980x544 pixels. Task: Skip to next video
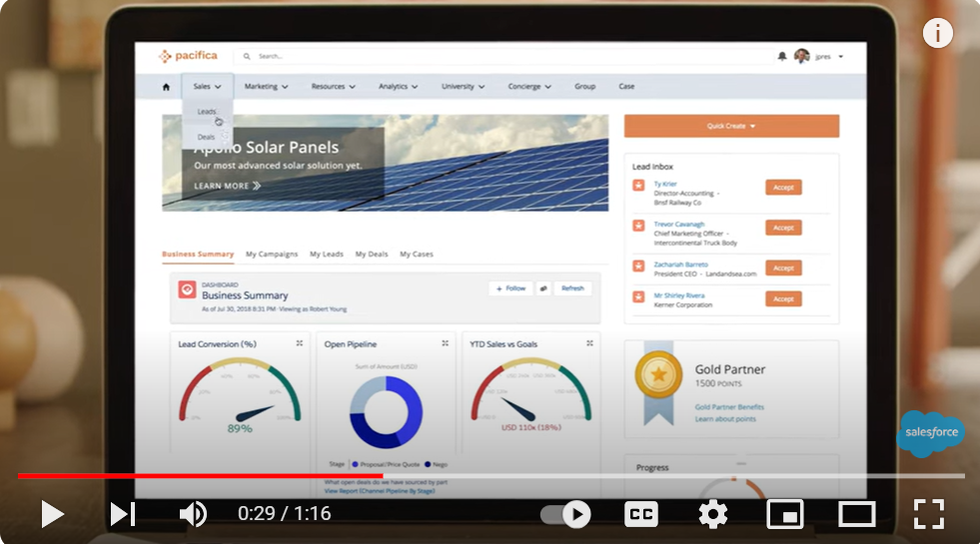123,514
